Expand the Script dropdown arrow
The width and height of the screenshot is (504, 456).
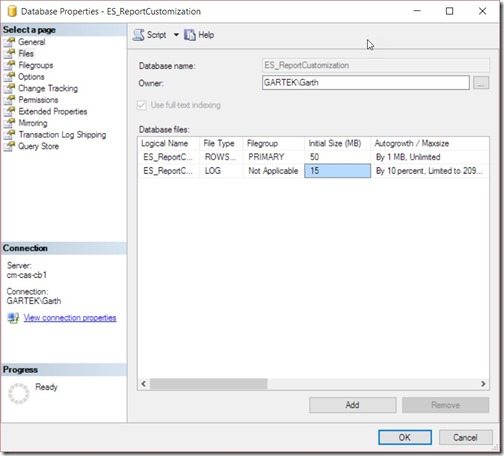tap(176, 35)
